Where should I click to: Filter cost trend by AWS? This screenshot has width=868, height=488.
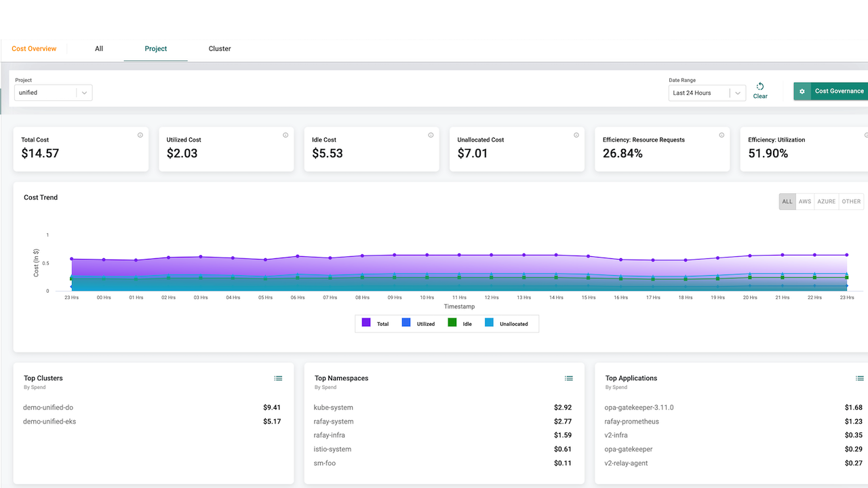point(805,201)
